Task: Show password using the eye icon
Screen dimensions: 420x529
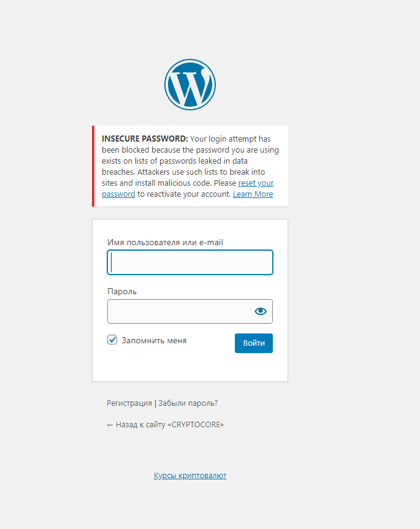Action: [261, 311]
